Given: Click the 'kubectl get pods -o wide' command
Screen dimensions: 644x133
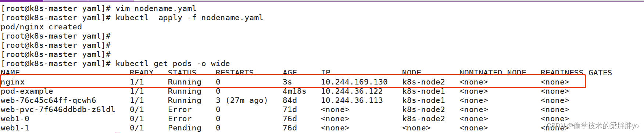Looking at the screenshot, I should (172, 64).
